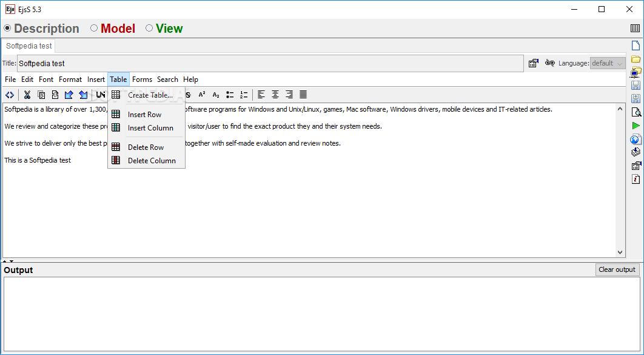This screenshot has height=355, width=644.
Task: Package the simulation with download icon
Action: (x=636, y=152)
